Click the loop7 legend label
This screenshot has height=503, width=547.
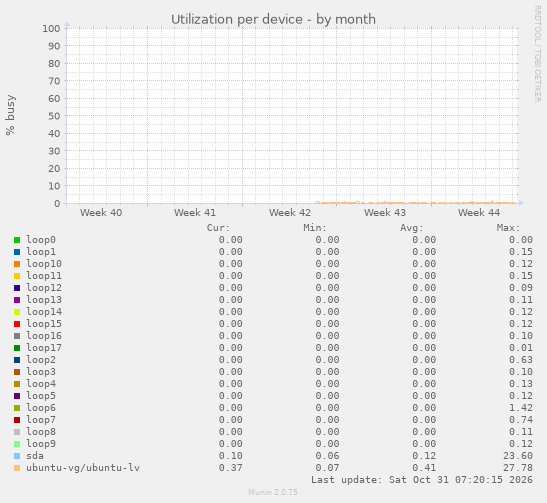(x=41, y=420)
